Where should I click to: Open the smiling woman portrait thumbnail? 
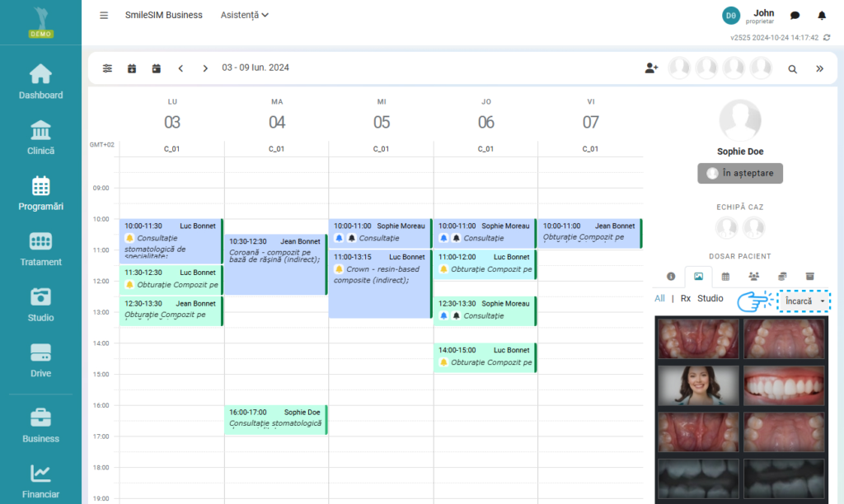697,384
